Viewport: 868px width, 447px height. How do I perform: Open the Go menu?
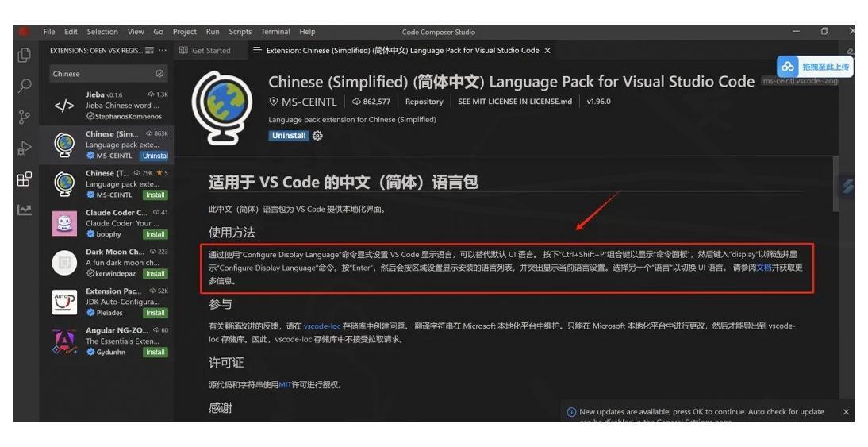(x=159, y=32)
